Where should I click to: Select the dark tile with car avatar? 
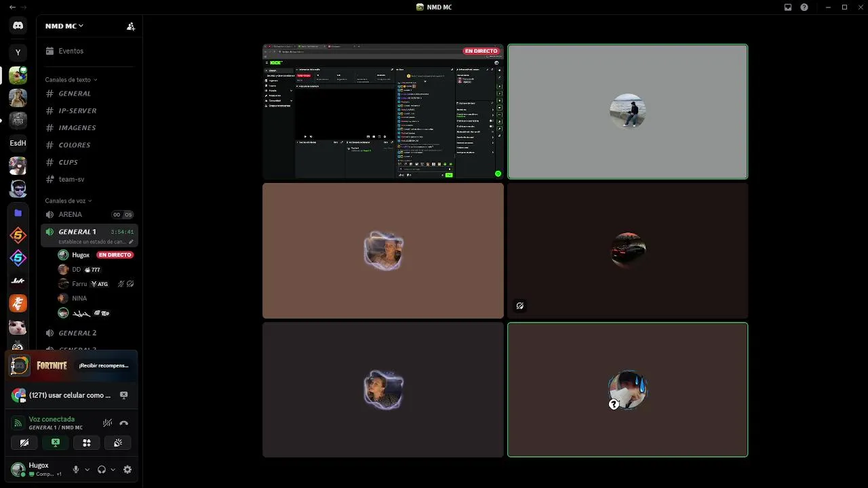click(628, 251)
